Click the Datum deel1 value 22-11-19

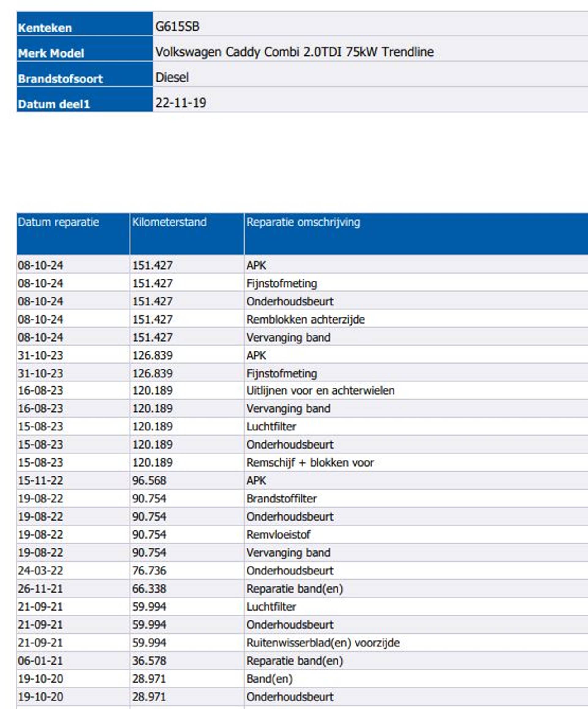(181, 103)
